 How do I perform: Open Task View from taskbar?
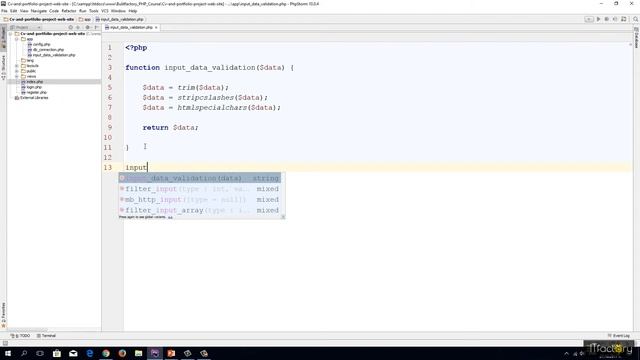[x=40, y=353]
